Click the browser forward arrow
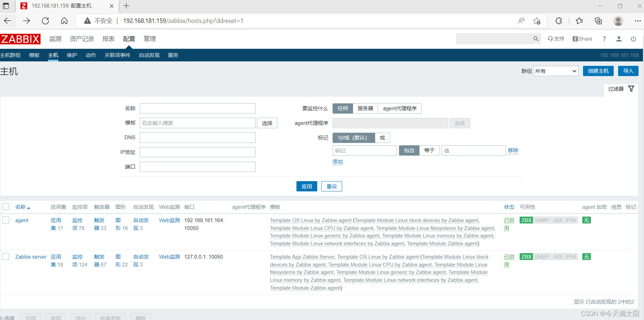This screenshot has width=644, height=320. (x=27, y=21)
